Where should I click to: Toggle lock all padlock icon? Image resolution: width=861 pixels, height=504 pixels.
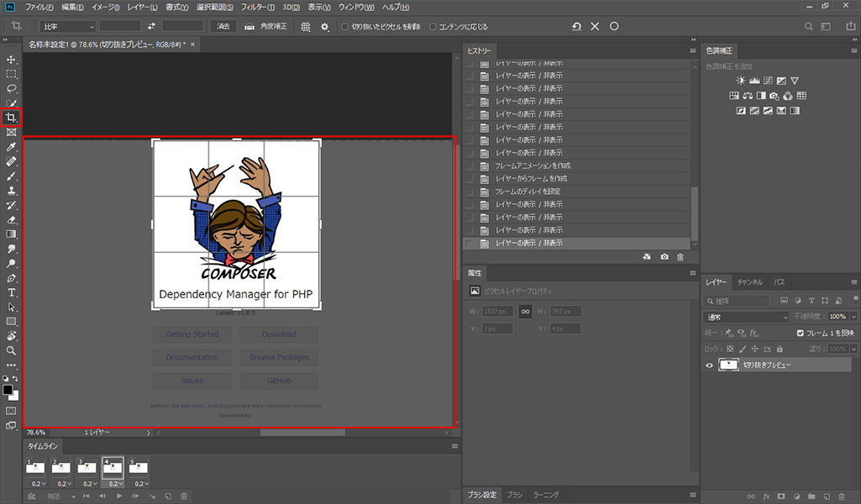(x=780, y=349)
